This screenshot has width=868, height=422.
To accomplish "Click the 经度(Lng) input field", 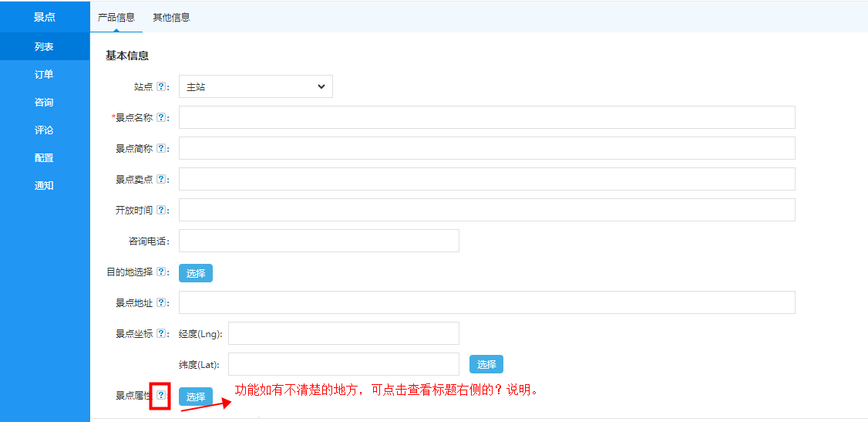I will coord(343,333).
